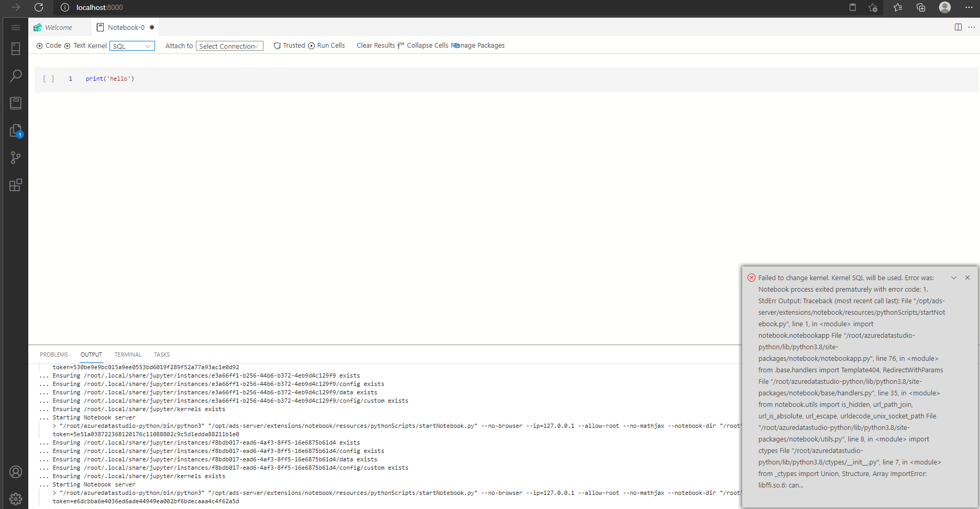Image resolution: width=980 pixels, height=509 pixels.
Task: Go forward in browser history
Action: pos(16,7)
